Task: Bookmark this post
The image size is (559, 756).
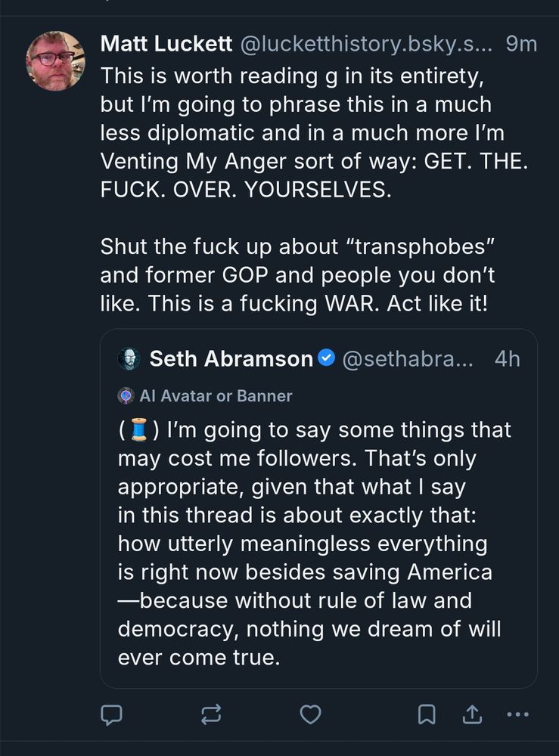Action: 427,712
